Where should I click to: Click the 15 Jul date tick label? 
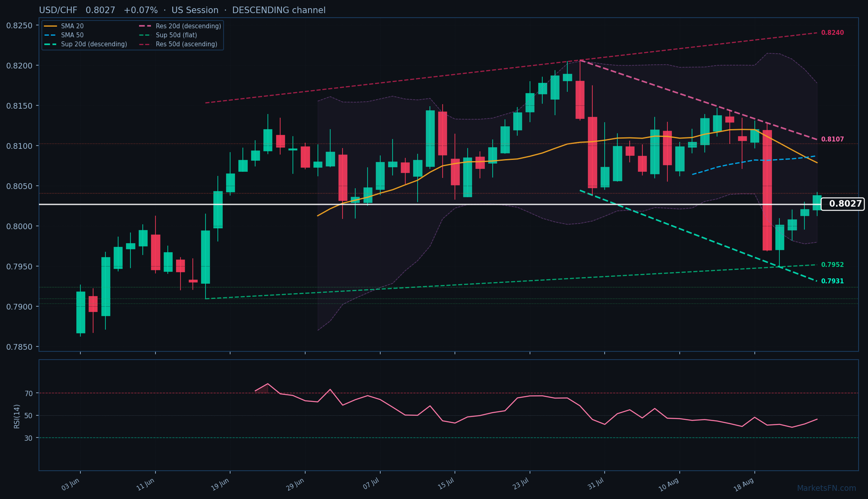pos(446,484)
